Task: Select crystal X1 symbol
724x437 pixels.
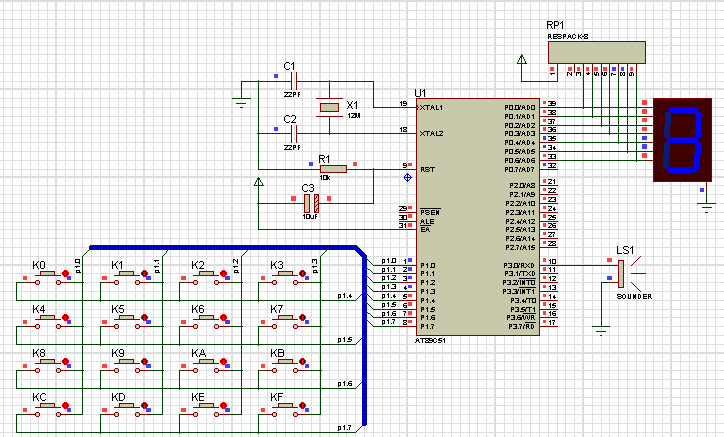Action: click(329, 108)
